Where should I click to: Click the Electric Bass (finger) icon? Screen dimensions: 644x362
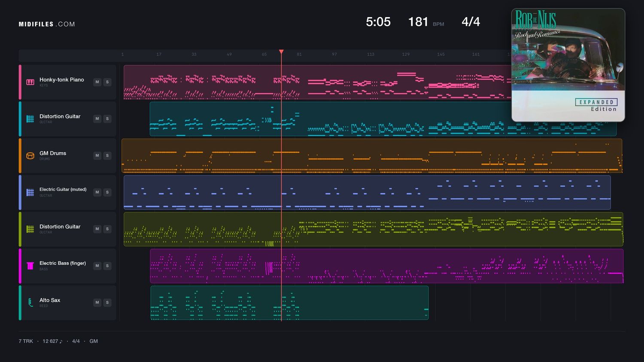click(x=30, y=266)
